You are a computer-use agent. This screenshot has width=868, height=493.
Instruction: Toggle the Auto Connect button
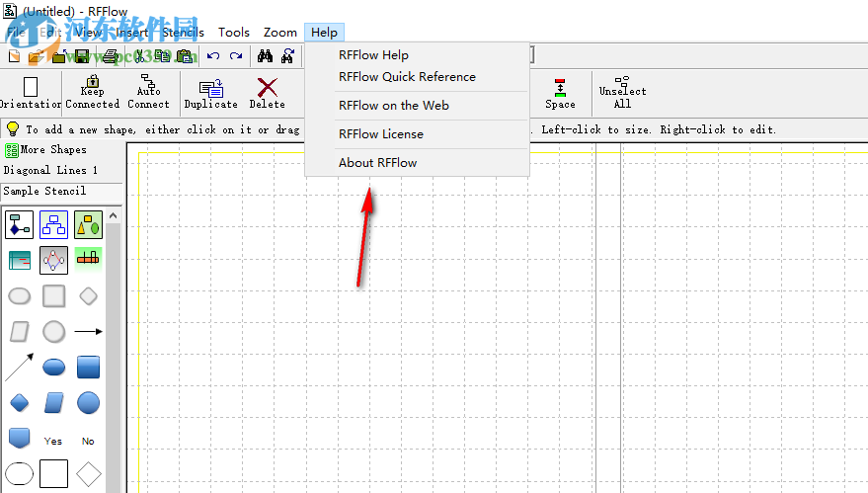click(x=148, y=93)
